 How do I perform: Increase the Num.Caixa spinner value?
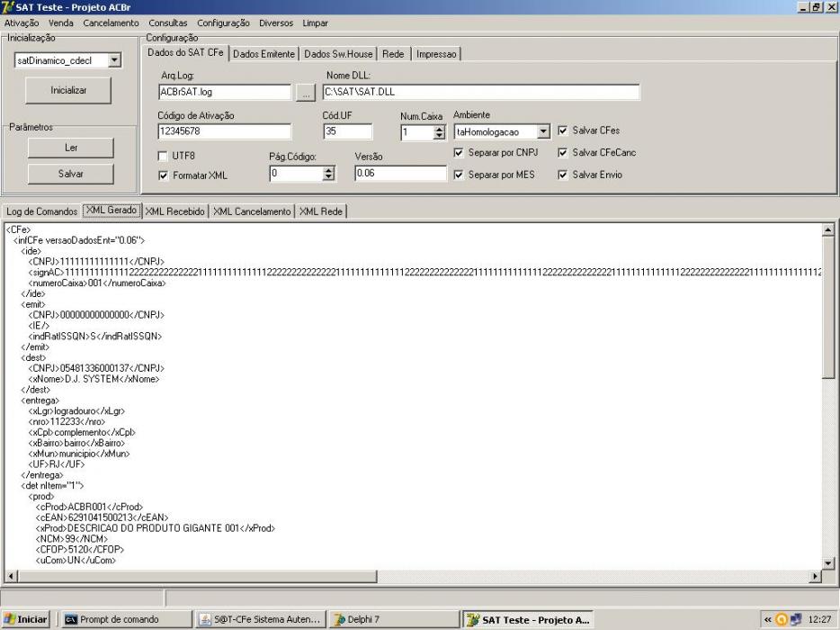[x=439, y=128]
